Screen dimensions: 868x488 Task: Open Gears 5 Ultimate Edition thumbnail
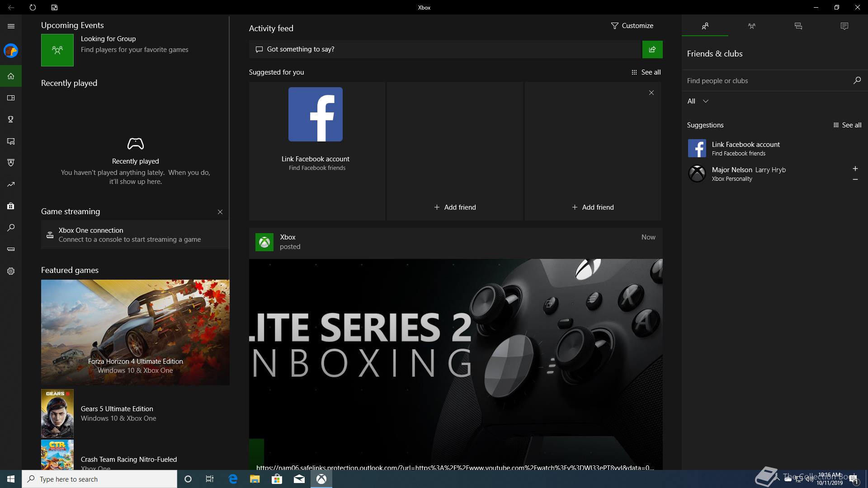[57, 413]
